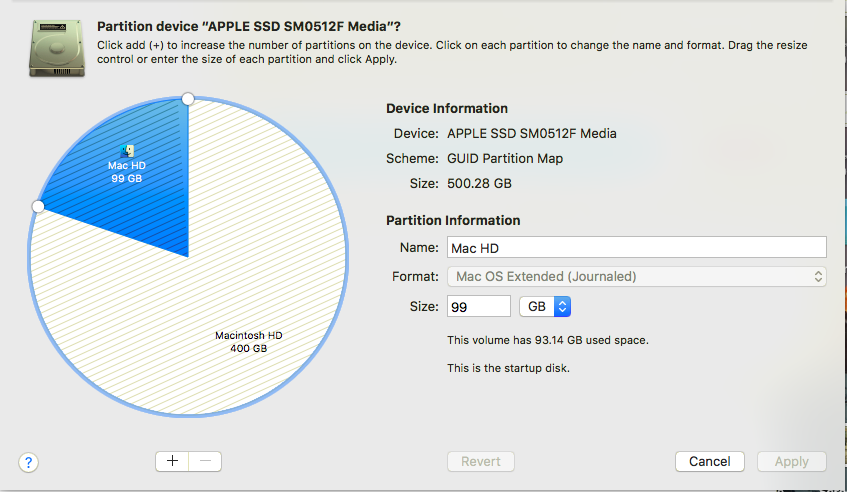Click the text 'This volume has 93.14 GB used space.'

[x=548, y=340]
